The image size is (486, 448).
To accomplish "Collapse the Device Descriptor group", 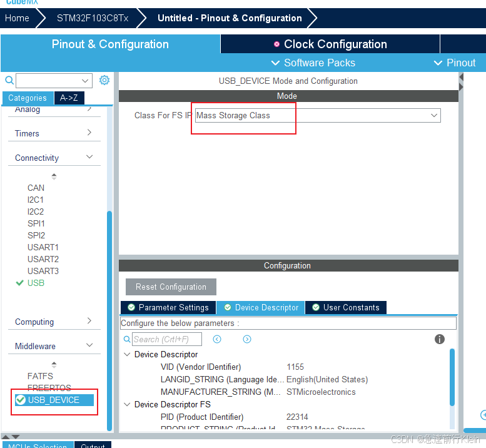I will click(127, 354).
